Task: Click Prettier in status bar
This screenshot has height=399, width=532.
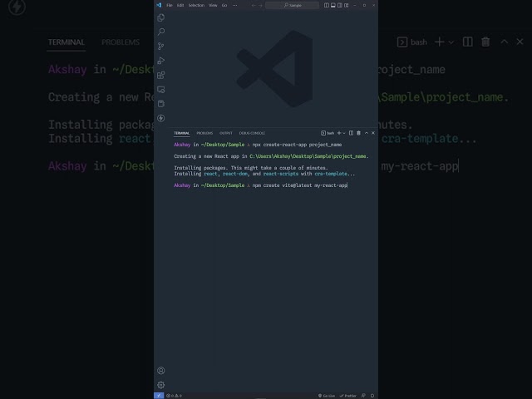Action: [x=348, y=396]
